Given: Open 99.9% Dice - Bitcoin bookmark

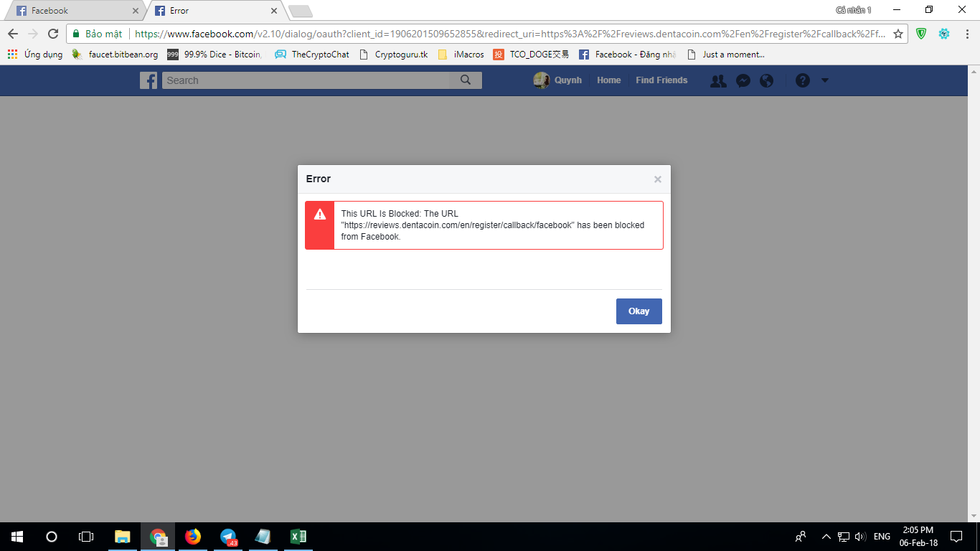Looking at the screenshot, I should (x=215, y=55).
